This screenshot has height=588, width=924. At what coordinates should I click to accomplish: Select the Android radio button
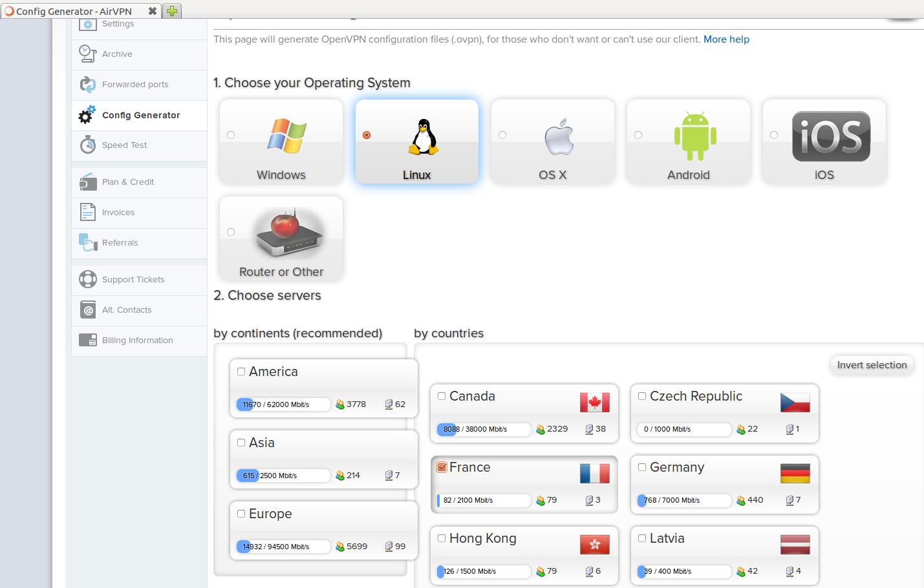[x=638, y=135]
